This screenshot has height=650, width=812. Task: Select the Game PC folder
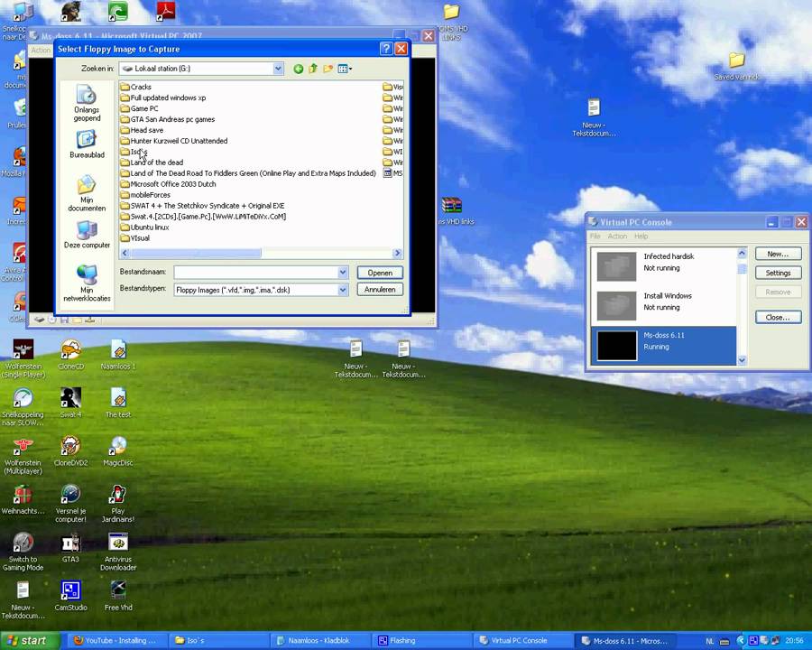point(139,108)
